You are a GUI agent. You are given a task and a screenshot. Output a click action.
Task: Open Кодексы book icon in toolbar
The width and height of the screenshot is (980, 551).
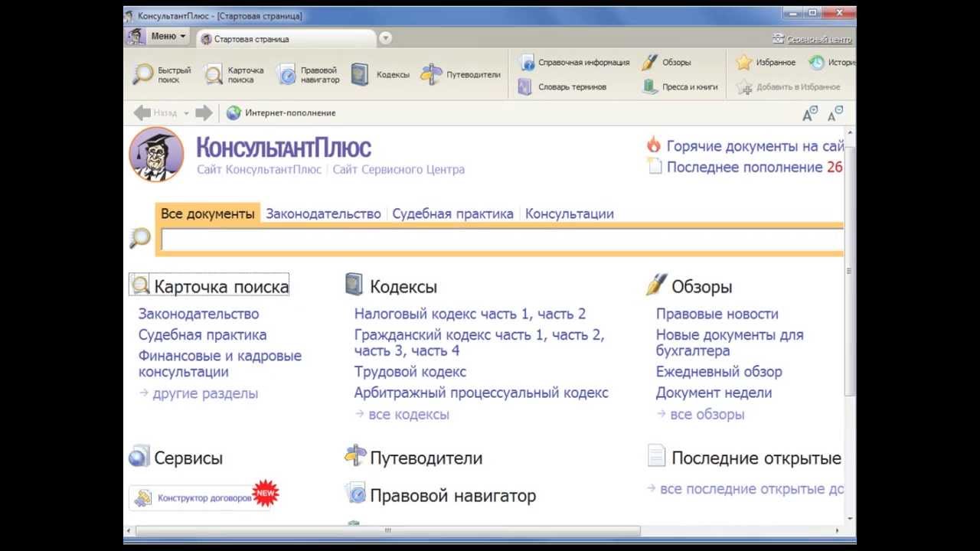coord(360,74)
